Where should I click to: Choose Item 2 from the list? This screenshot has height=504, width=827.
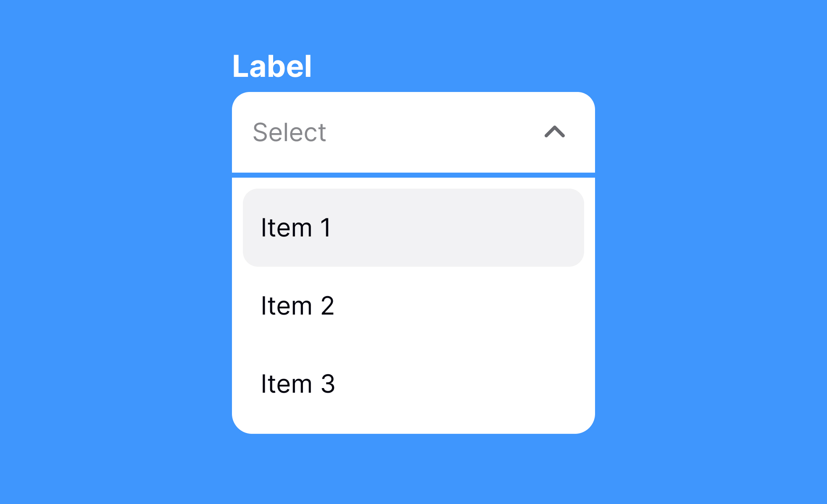298,306
